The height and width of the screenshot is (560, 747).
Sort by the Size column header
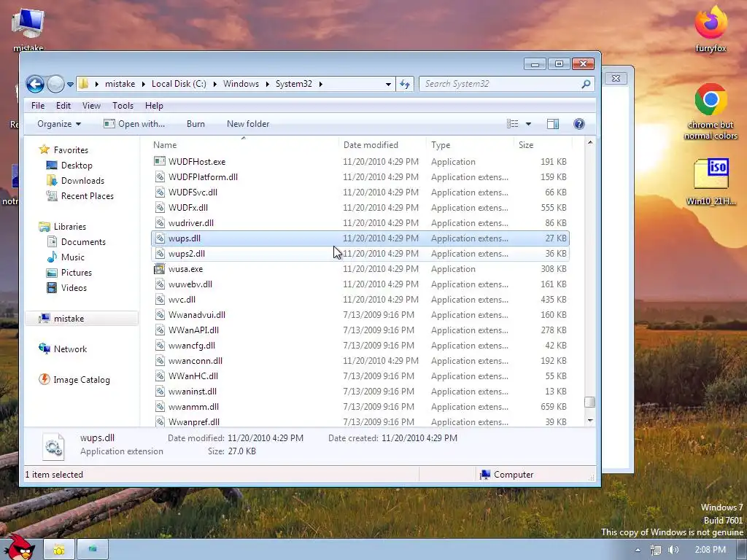click(526, 145)
